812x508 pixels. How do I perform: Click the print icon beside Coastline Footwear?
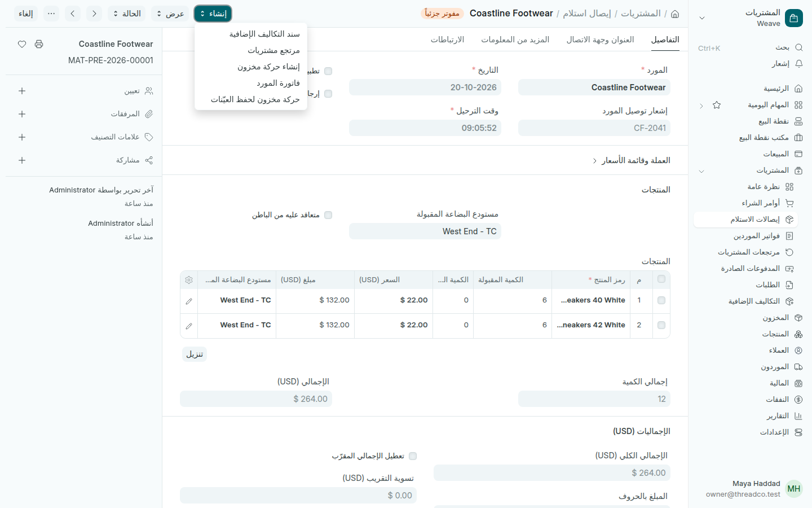39,44
